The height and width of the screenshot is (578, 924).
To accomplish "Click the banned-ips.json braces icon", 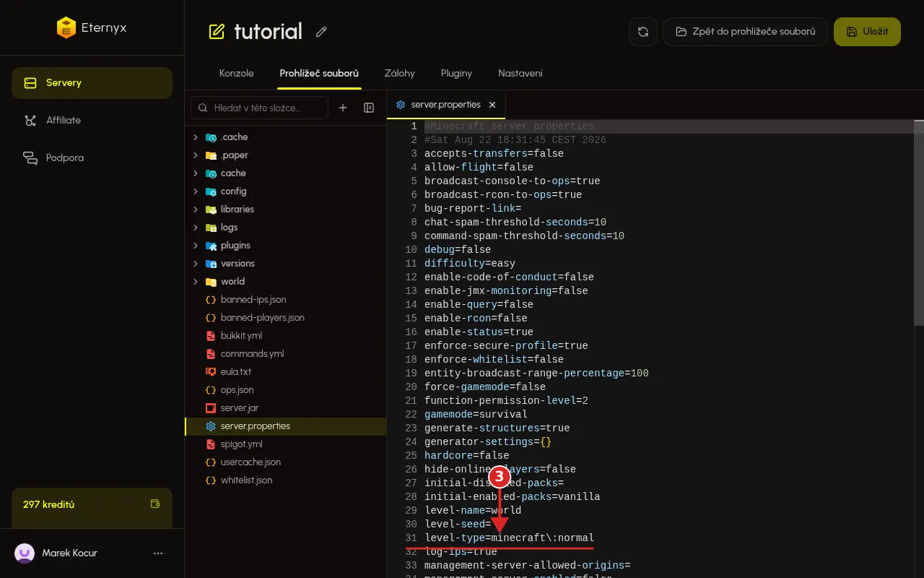I will [211, 300].
